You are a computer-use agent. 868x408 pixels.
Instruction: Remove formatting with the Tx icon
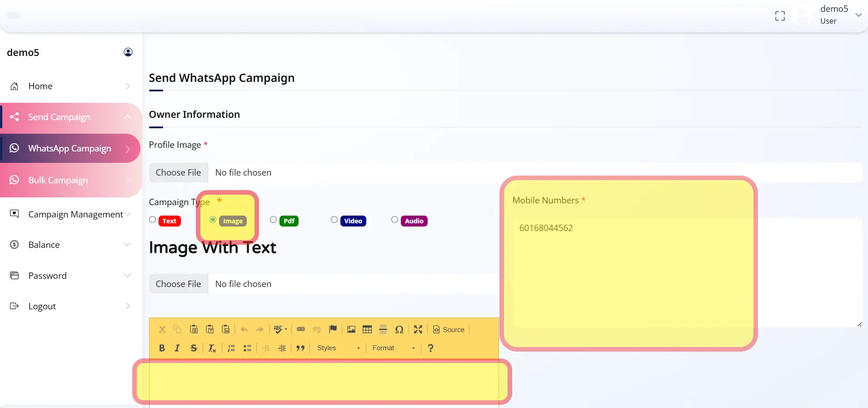pos(212,348)
